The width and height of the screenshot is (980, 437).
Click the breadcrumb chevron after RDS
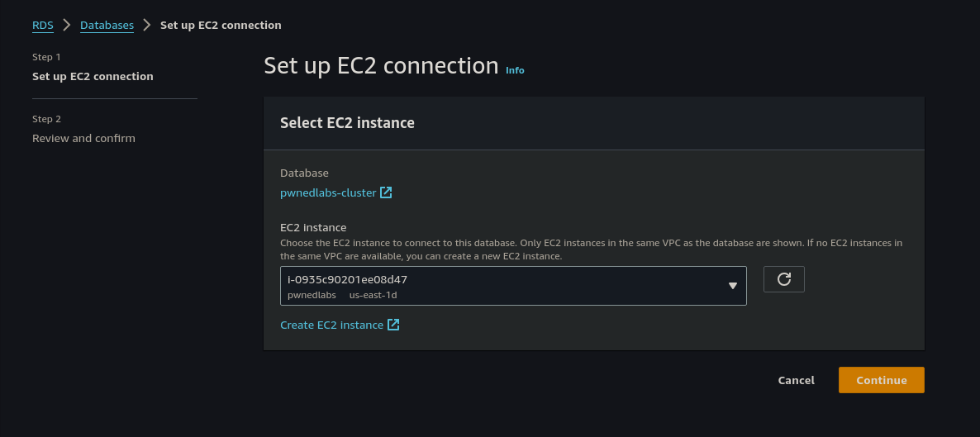(67, 25)
